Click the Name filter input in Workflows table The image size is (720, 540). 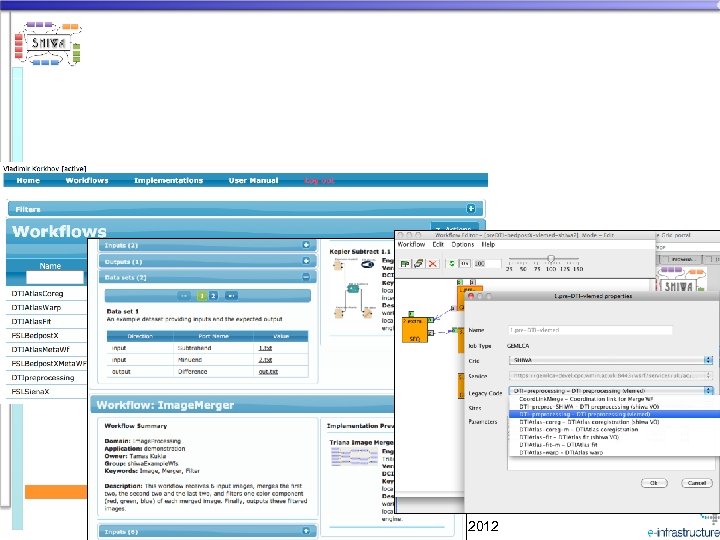point(55,277)
